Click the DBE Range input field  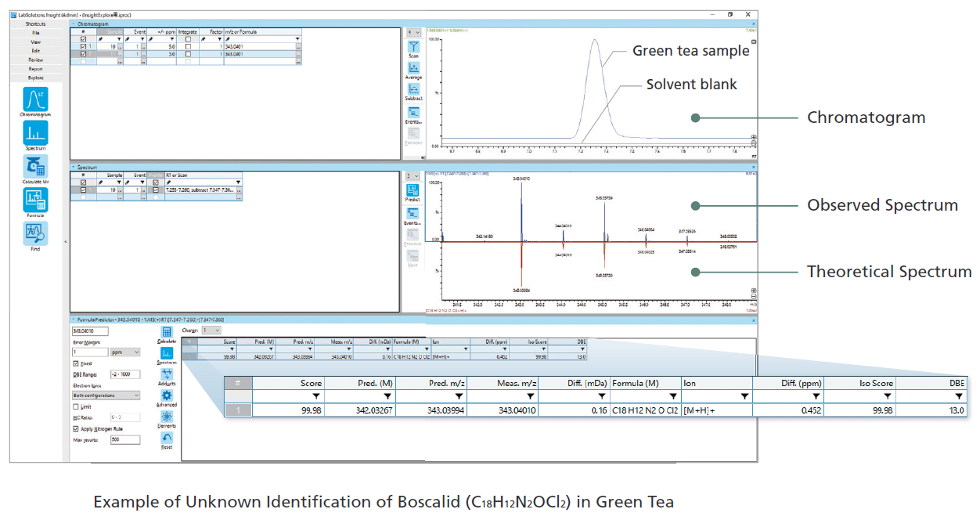pyautogui.click(x=124, y=374)
